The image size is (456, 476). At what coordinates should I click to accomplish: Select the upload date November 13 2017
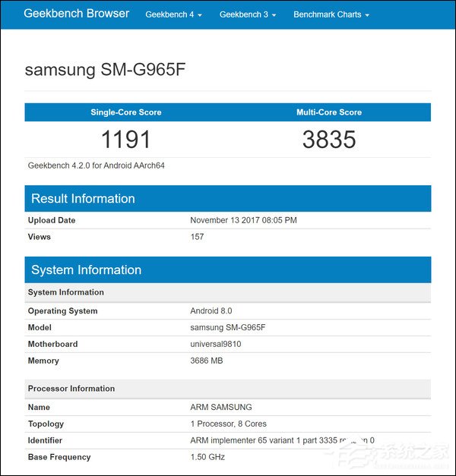pyautogui.click(x=243, y=220)
